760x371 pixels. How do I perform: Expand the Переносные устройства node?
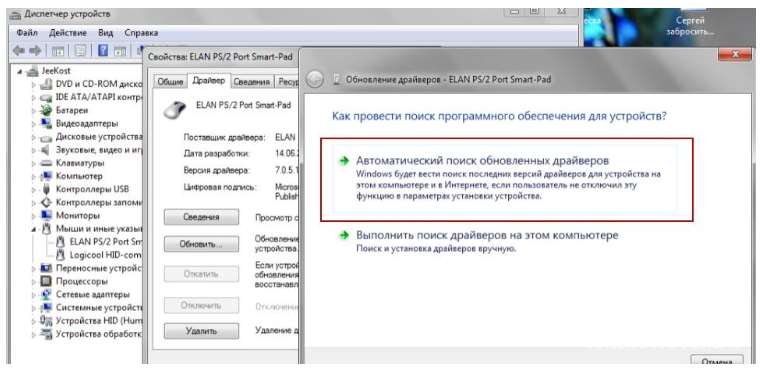coord(34,268)
